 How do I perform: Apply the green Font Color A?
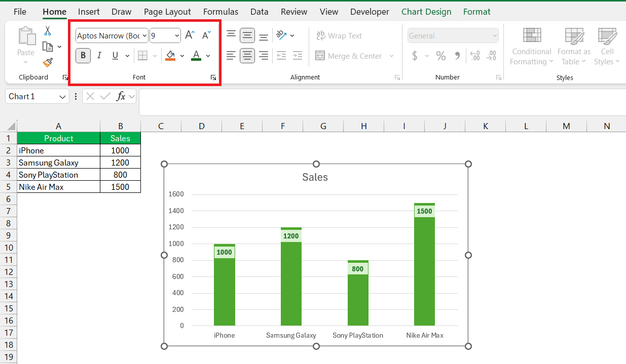[x=197, y=56]
